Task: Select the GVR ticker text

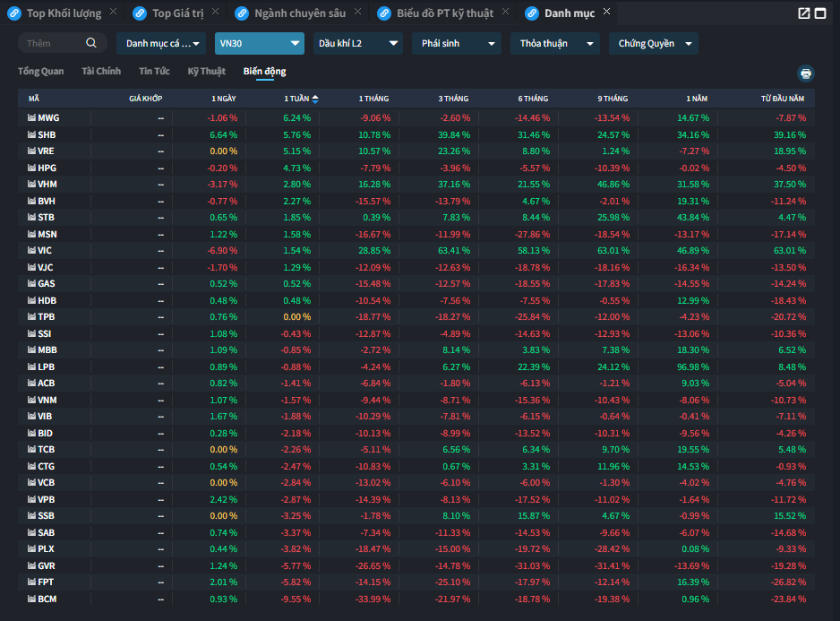Action: click(47, 565)
